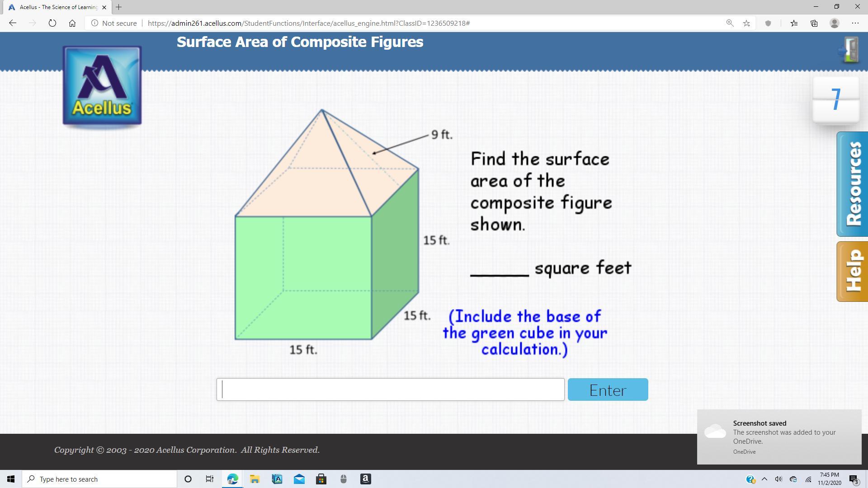This screenshot has height=488, width=868.
Task: Open a new browser tab
Action: point(118,7)
